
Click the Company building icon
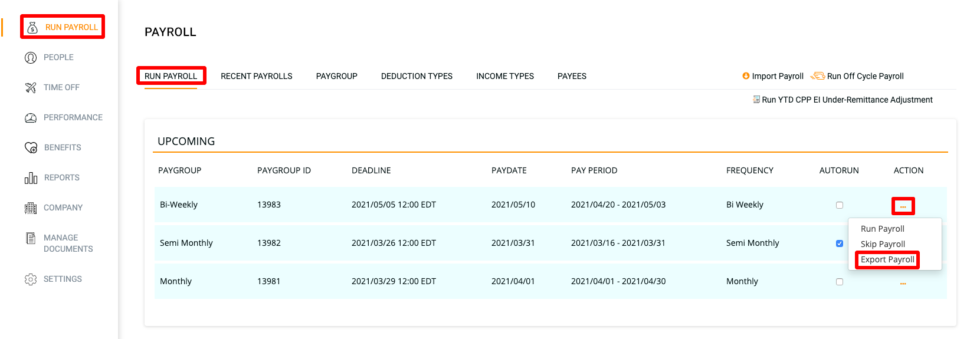[31, 208]
